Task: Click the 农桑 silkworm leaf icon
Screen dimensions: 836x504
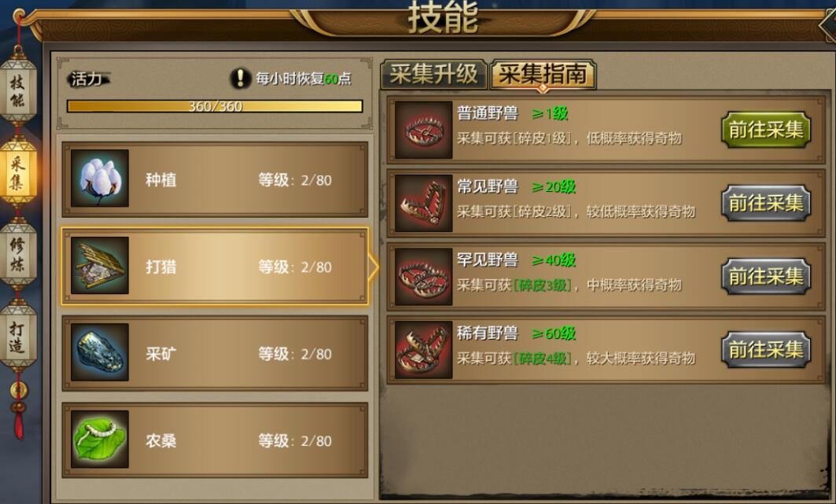Action: [100, 439]
